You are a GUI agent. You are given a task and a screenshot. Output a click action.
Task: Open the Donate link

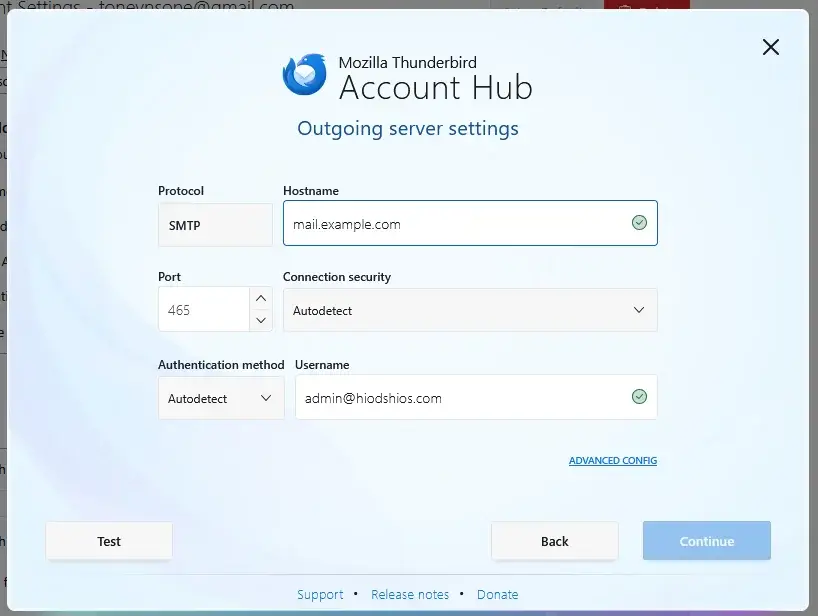[498, 594]
